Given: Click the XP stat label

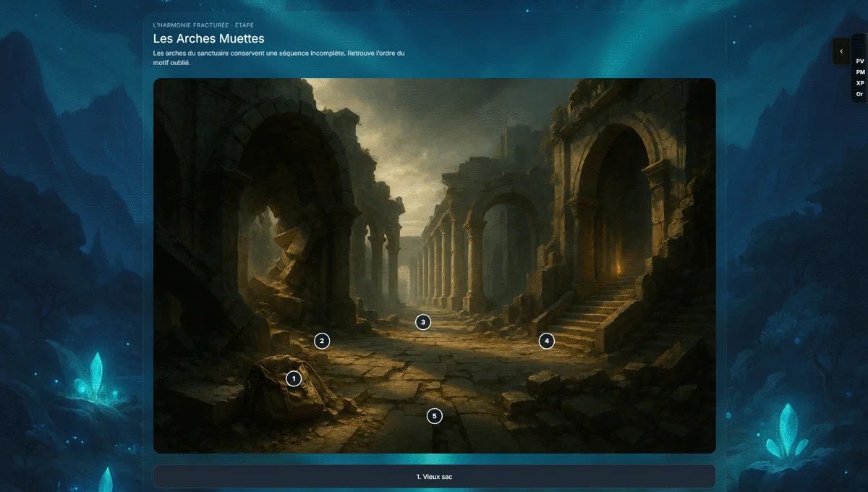Looking at the screenshot, I should click(x=860, y=83).
